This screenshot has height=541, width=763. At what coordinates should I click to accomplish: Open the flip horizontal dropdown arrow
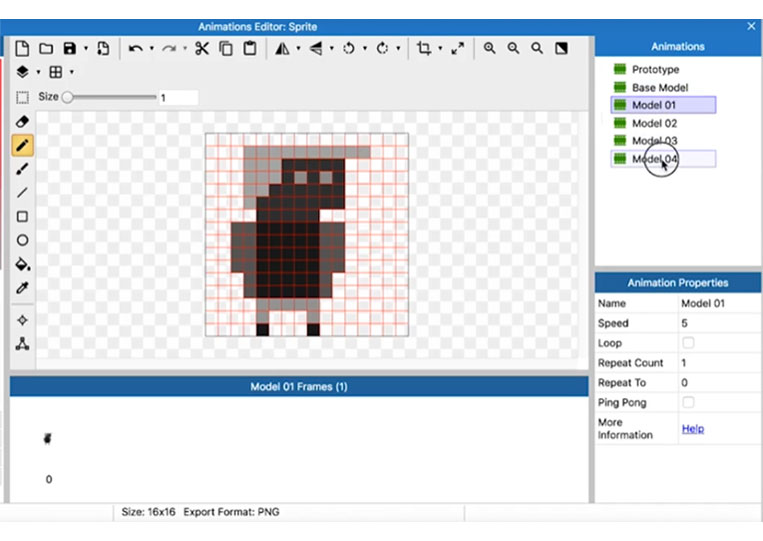click(x=298, y=48)
